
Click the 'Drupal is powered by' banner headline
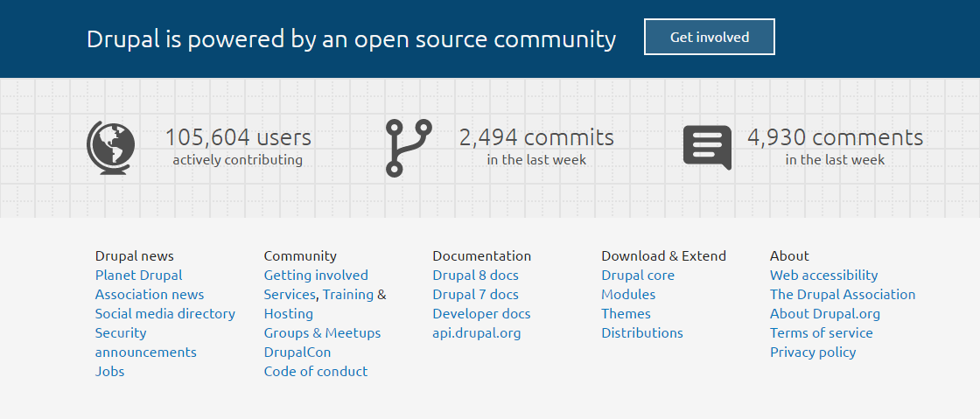coord(351,39)
